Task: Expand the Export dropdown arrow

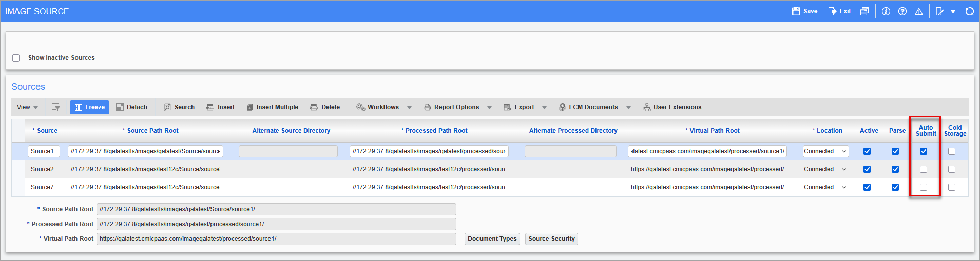Action: coord(544,108)
